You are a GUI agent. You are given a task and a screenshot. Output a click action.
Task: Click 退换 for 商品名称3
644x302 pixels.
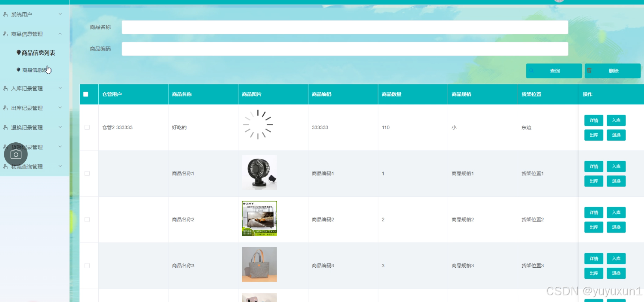(x=616, y=274)
